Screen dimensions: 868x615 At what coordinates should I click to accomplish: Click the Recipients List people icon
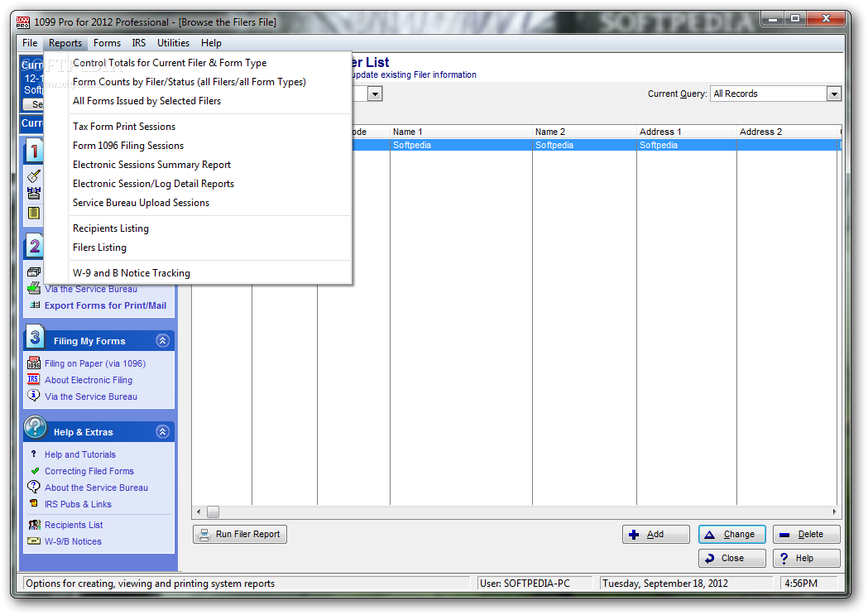coord(34,525)
